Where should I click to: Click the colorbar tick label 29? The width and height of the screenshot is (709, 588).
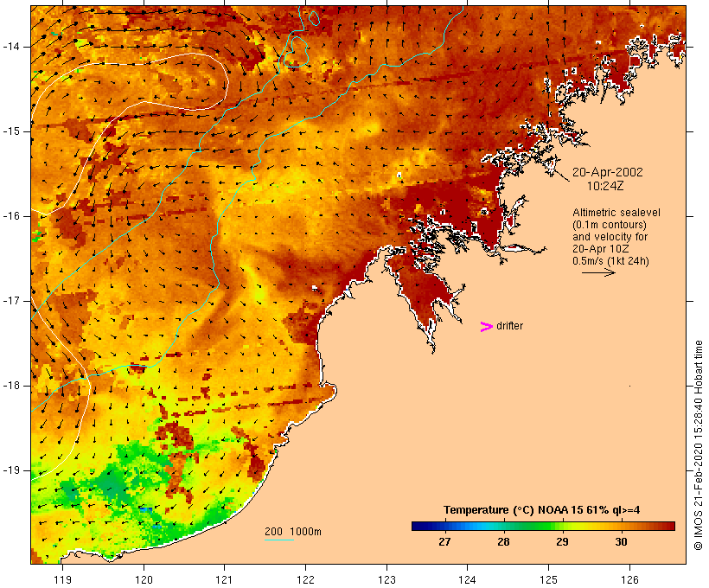(x=562, y=542)
